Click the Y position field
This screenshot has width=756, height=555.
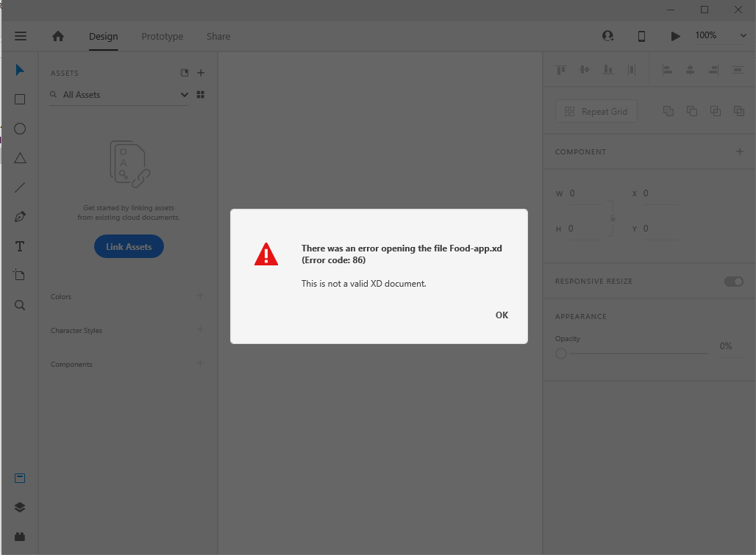click(660, 229)
